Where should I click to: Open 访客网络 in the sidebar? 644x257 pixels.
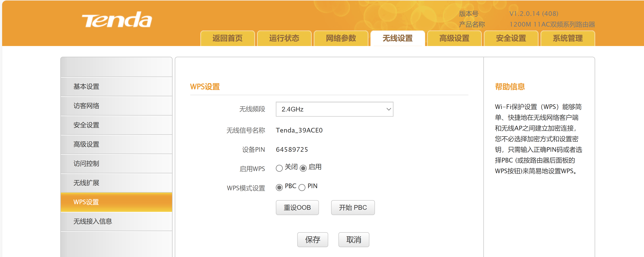[86, 106]
